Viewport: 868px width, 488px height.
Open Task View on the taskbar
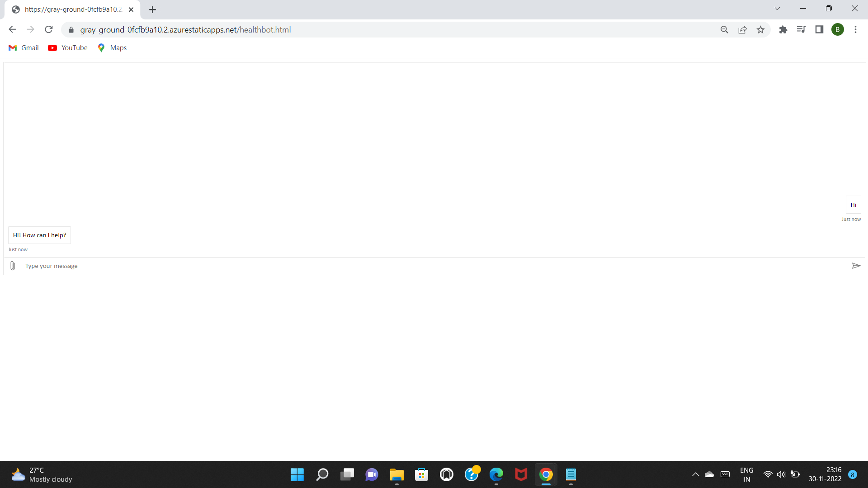(x=347, y=474)
